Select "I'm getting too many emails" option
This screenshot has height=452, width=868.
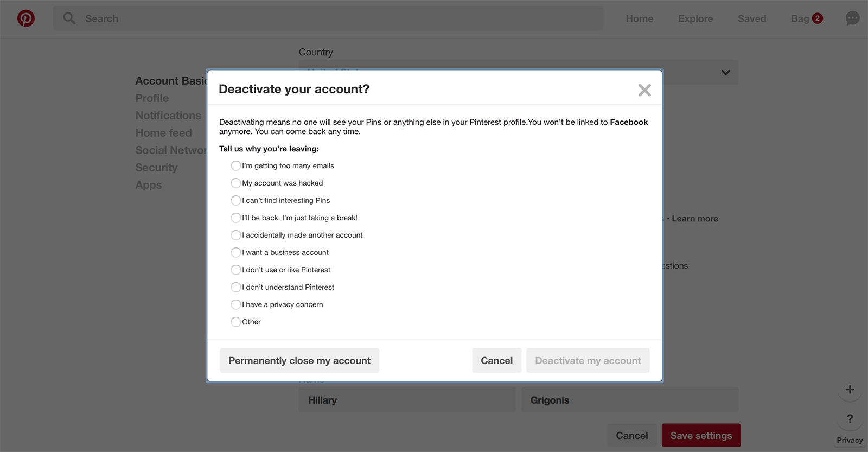tap(236, 165)
